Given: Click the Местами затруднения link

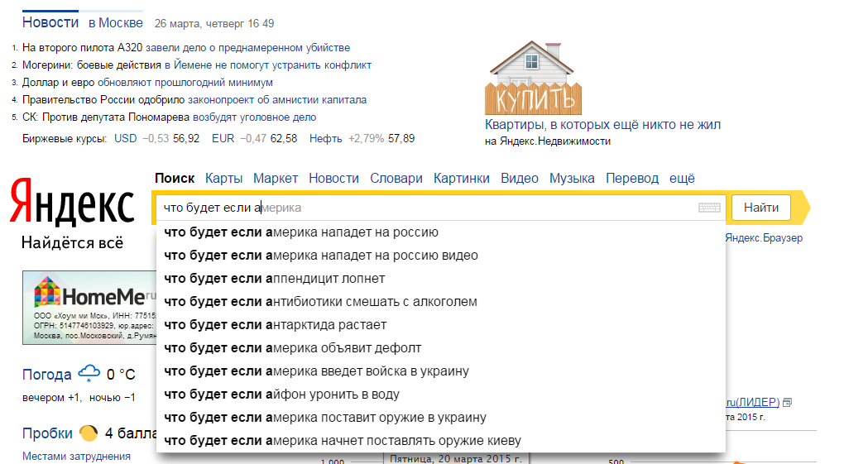Looking at the screenshot, I should point(76,457).
